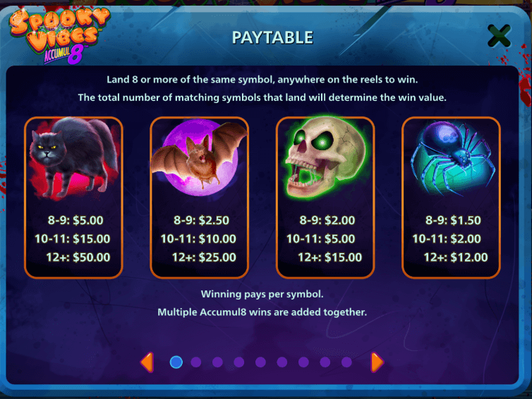Click the PAYTABLE heading
Screen dimensions: 532x399
272,37
